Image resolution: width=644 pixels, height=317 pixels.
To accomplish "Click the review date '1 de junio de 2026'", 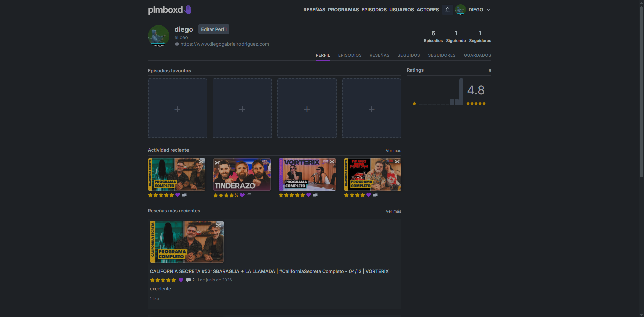I will pos(214,280).
